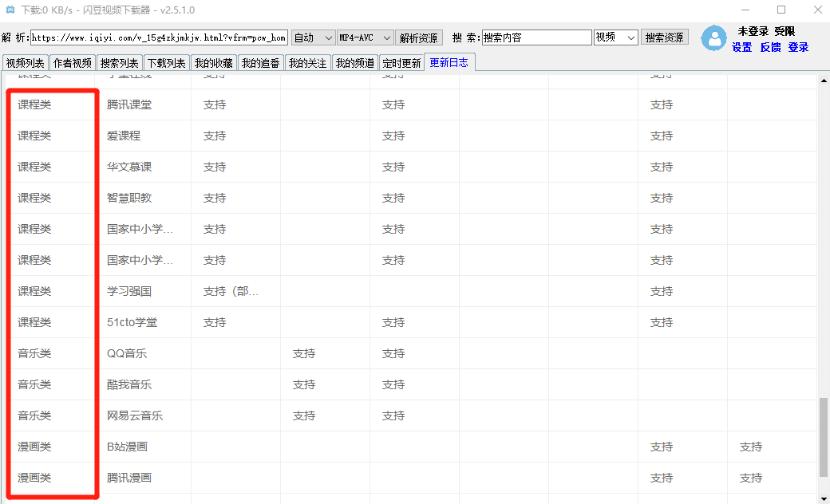Viewport: 830px width, 504px height.
Task: Select the 下载列表 tab
Action: (166, 63)
